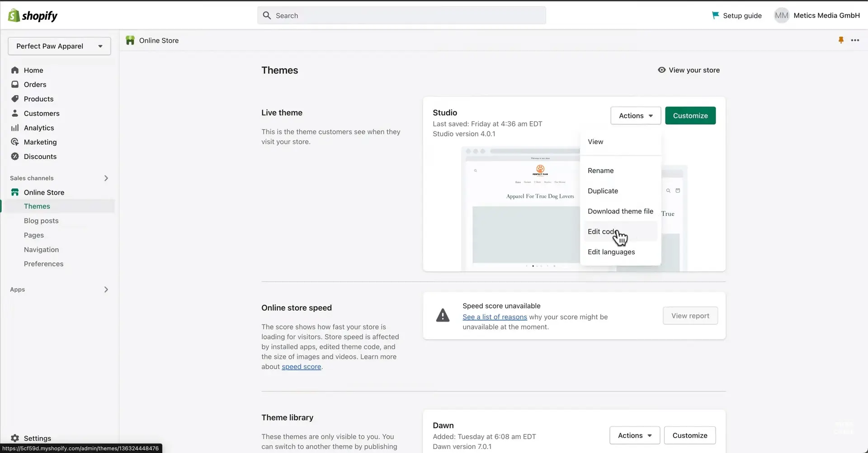This screenshot has height=453, width=868.
Task: Click the Sales channels section label
Action: click(x=32, y=178)
